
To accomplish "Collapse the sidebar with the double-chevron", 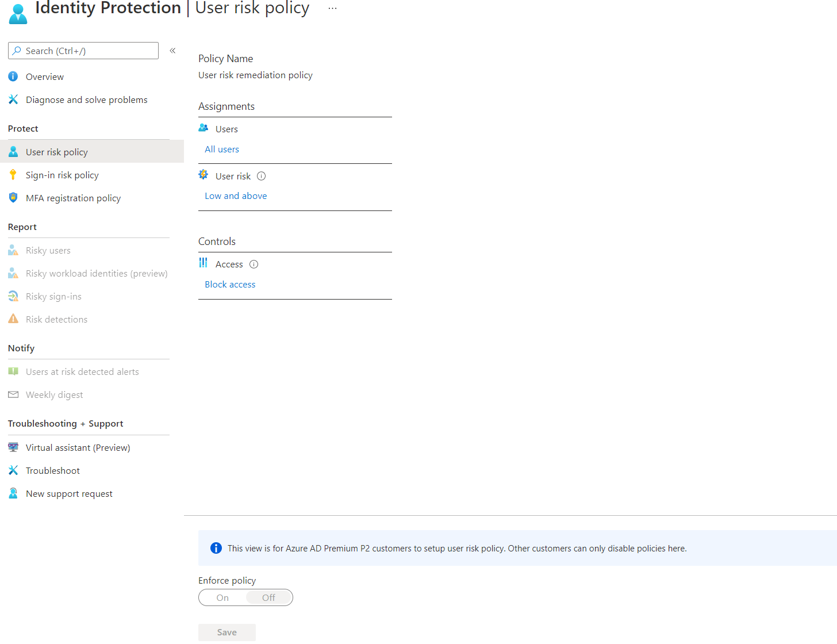I will (x=172, y=51).
